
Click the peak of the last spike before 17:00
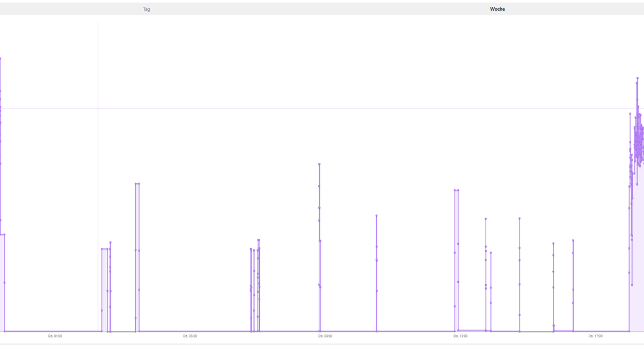[x=573, y=240]
